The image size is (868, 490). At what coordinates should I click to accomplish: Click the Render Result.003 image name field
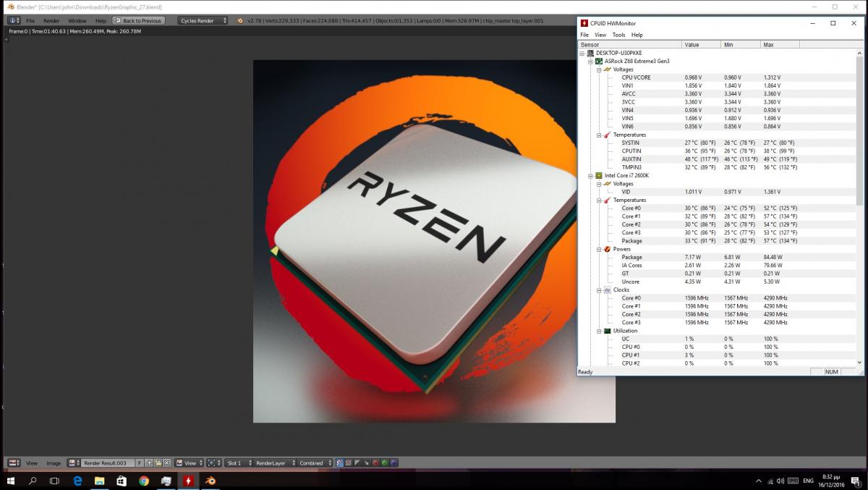[x=108, y=462]
